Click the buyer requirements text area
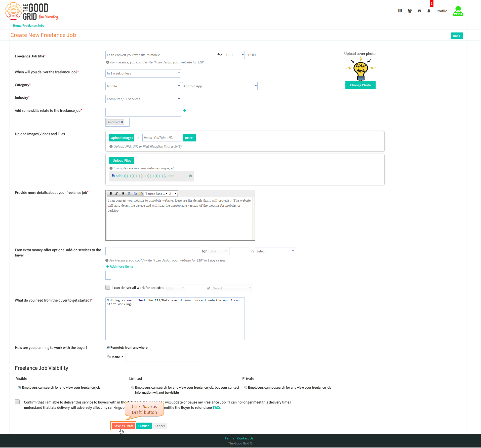Image resolution: width=481 pixels, height=448 pixels. (175, 319)
